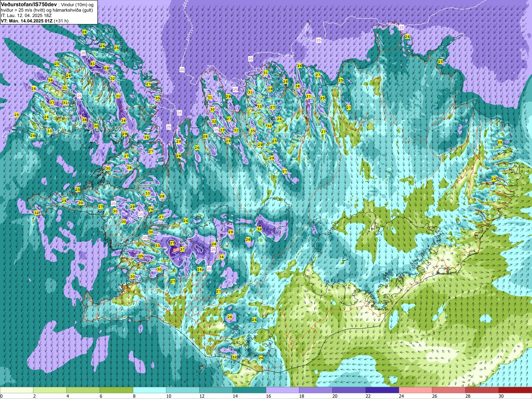532x399 pixels.
Task: Click legend scale number '30'
Action: pyautogui.click(x=501, y=396)
